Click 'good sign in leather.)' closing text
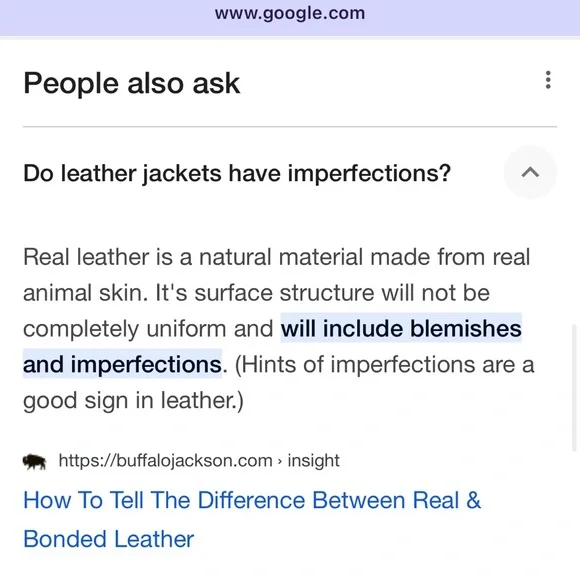The height and width of the screenshot is (580, 580). click(133, 400)
